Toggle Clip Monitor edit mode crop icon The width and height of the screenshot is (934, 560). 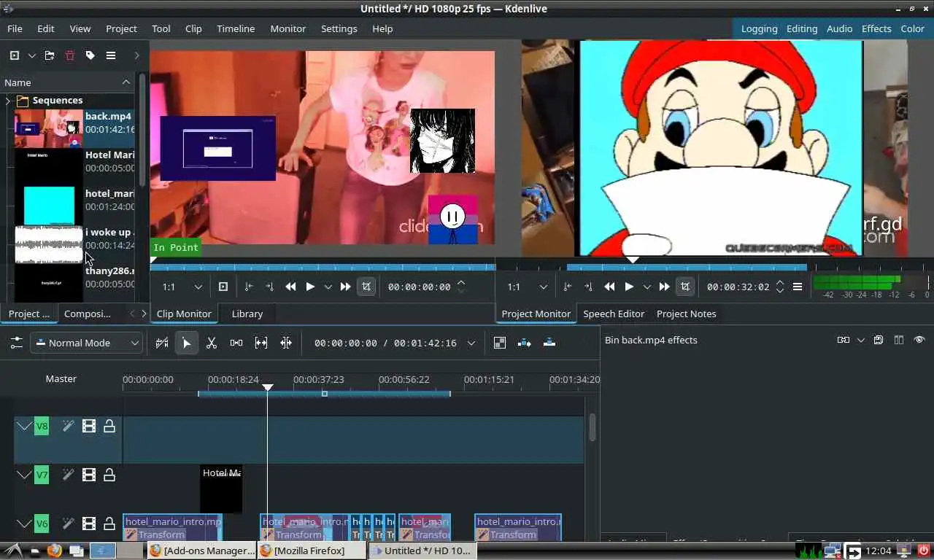pos(366,287)
